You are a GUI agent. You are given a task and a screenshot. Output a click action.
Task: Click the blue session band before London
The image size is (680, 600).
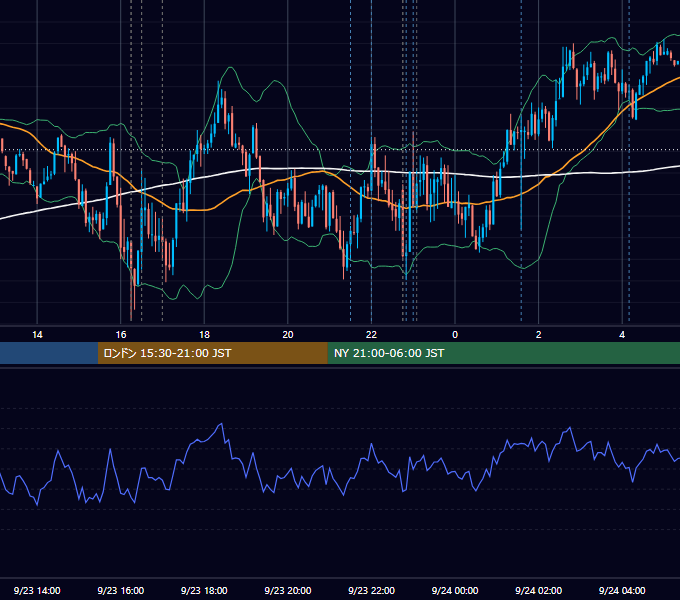[x=49, y=353]
